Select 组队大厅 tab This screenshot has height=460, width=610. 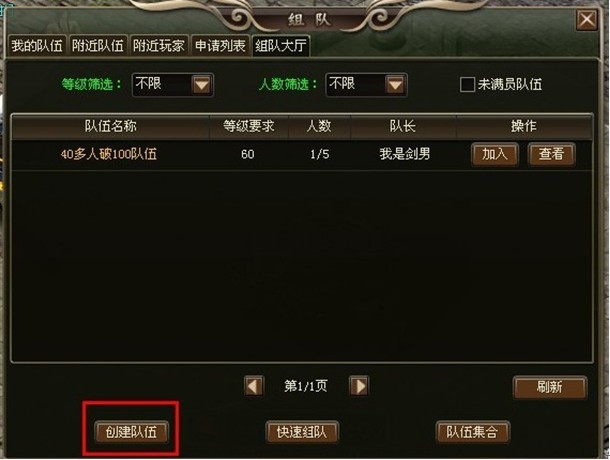(x=280, y=46)
